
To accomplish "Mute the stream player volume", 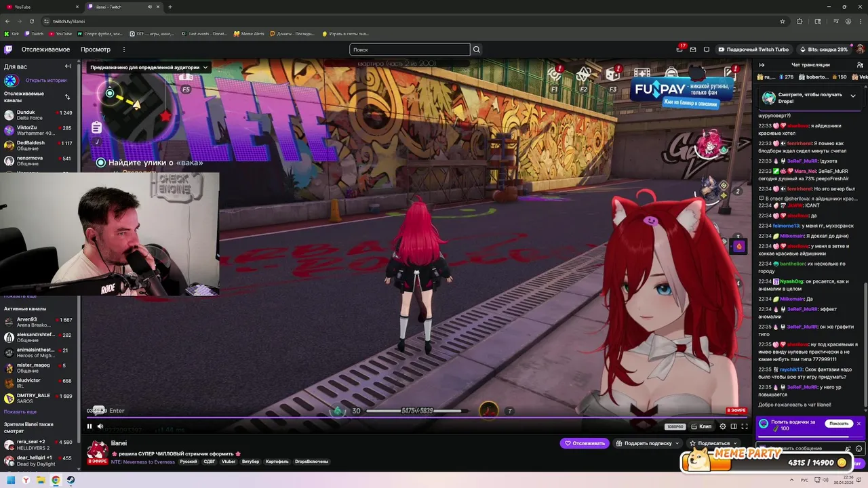I will tap(100, 426).
